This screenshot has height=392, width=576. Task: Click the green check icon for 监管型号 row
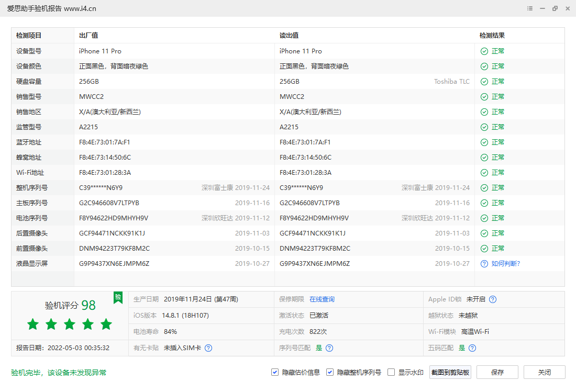click(x=484, y=127)
